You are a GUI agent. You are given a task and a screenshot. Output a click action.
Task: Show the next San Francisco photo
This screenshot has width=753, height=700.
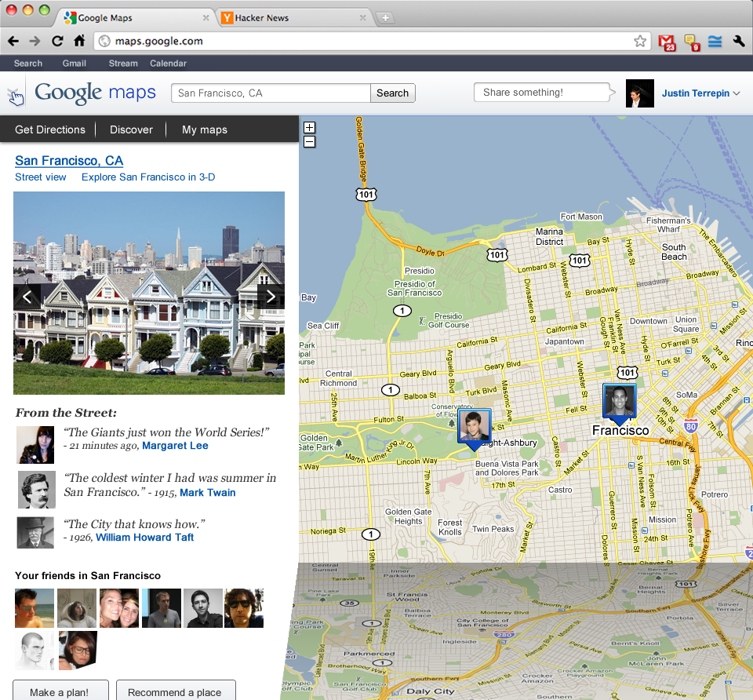point(271,297)
